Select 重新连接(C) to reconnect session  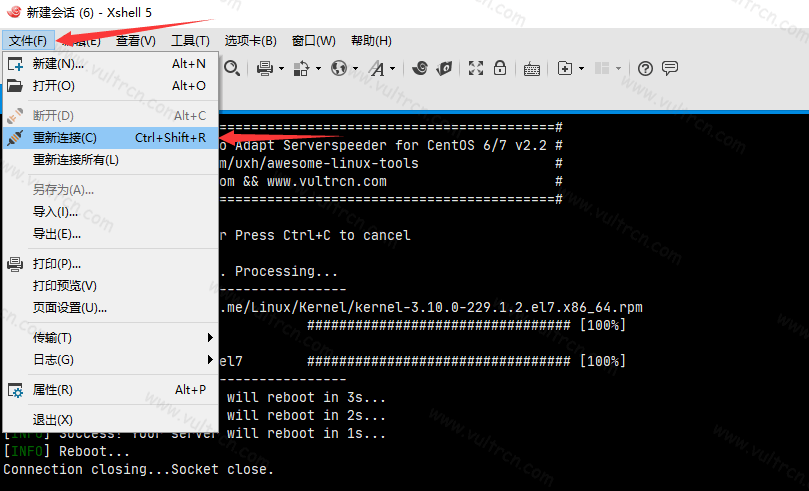111,138
